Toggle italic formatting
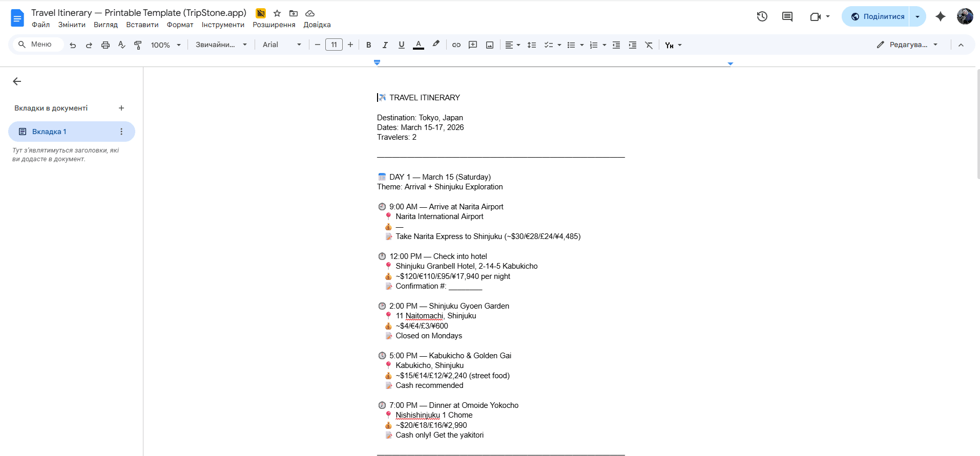The image size is (980, 456). (x=385, y=45)
